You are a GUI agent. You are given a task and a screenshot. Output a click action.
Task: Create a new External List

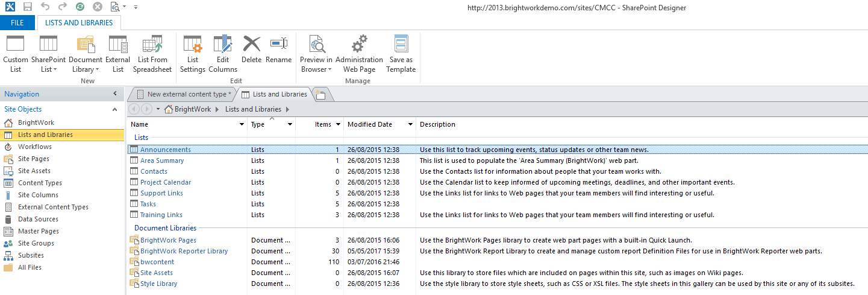tap(117, 54)
